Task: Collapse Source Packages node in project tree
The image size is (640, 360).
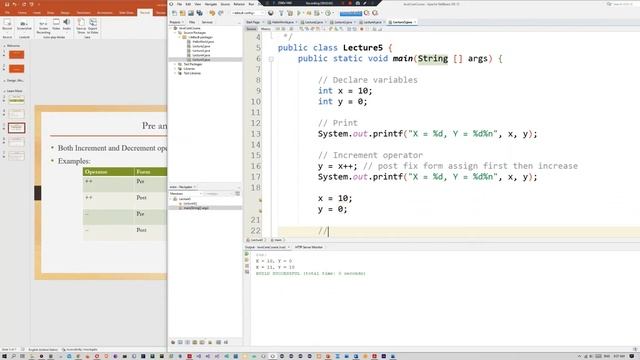Action: coord(175,33)
